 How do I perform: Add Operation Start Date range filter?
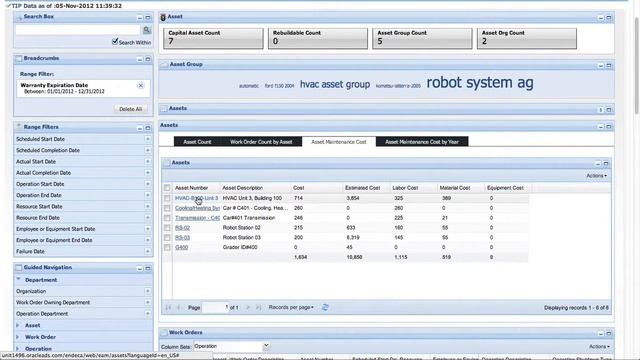[147, 184]
